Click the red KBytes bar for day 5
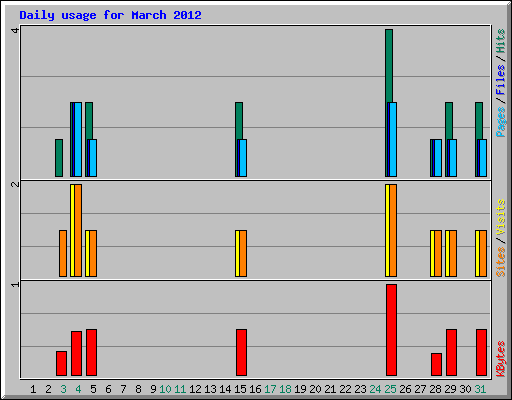Viewport: 512px width, 400px height. click(x=91, y=352)
